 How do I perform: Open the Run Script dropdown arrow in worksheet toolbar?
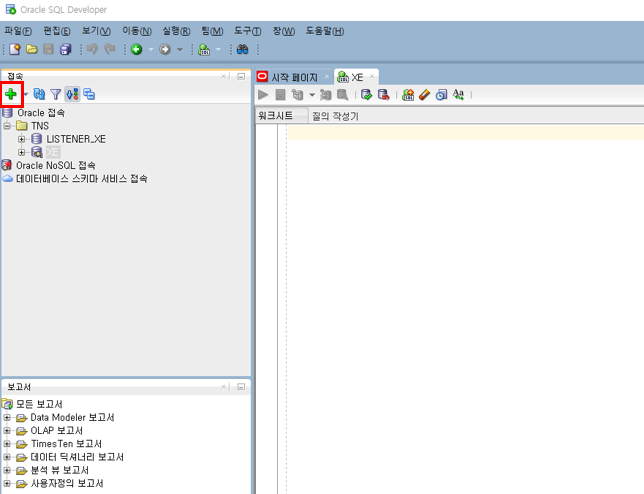click(312, 95)
